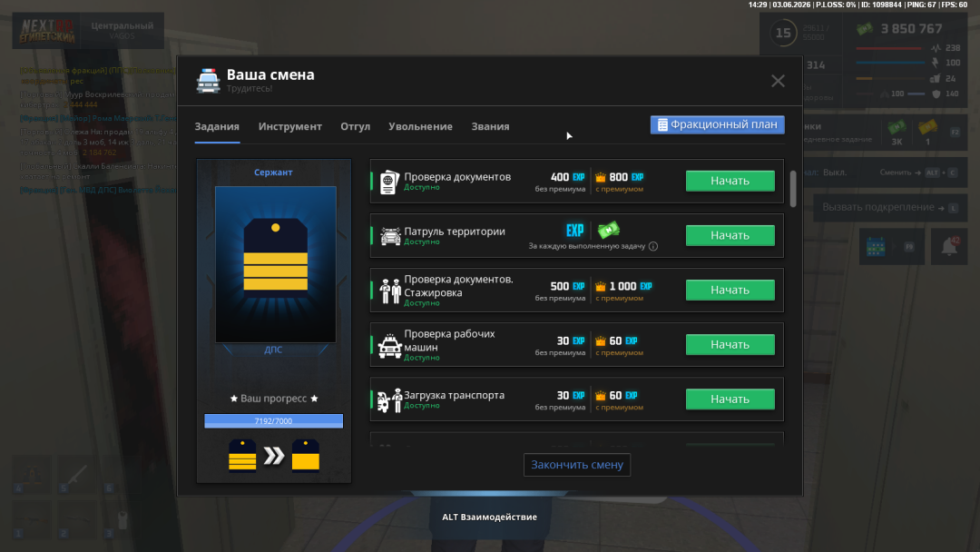Click the level 15 circle indicator
Screen dimensions: 980x552
pyautogui.click(x=783, y=33)
